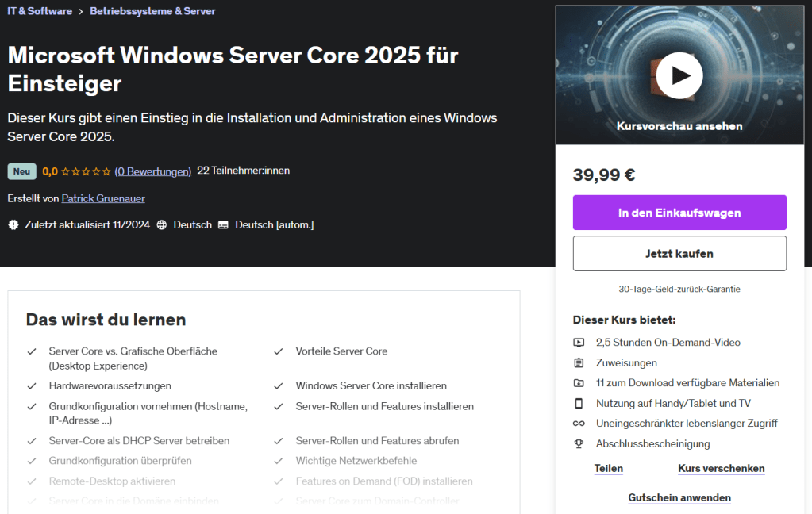View the 0 Bewertungen ratings link
Screen dimensions: 812x514
coord(152,171)
